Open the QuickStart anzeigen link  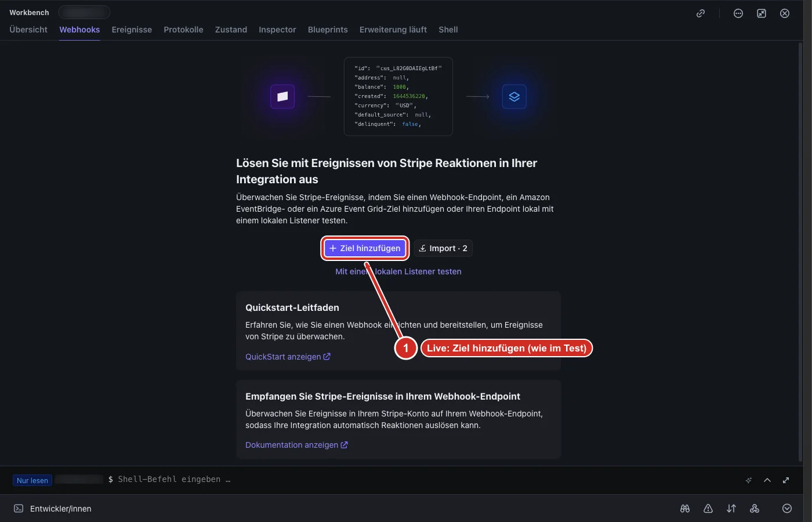coord(288,357)
